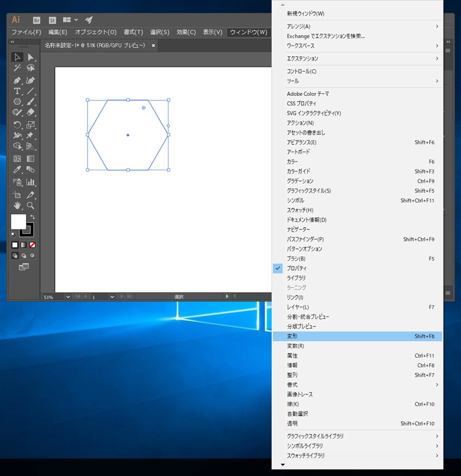This screenshot has width=461, height=476.
Task: Select the Curvature tool
Action: pos(31,80)
